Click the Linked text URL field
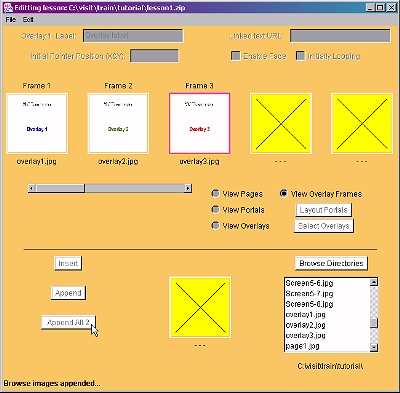This screenshot has width=400, height=393. [340, 36]
